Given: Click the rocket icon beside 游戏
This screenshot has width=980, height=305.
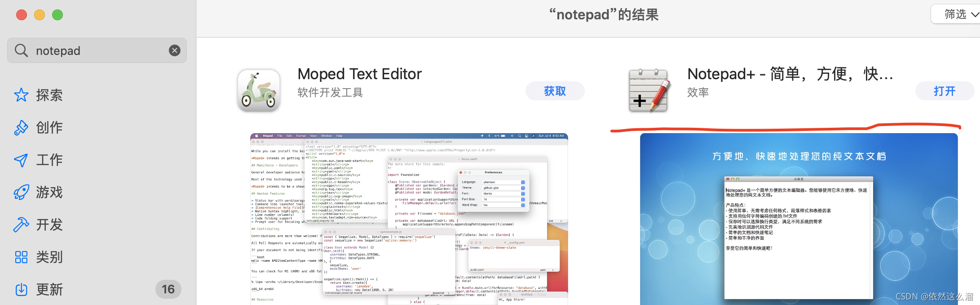Looking at the screenshot, I should point(21,193).
